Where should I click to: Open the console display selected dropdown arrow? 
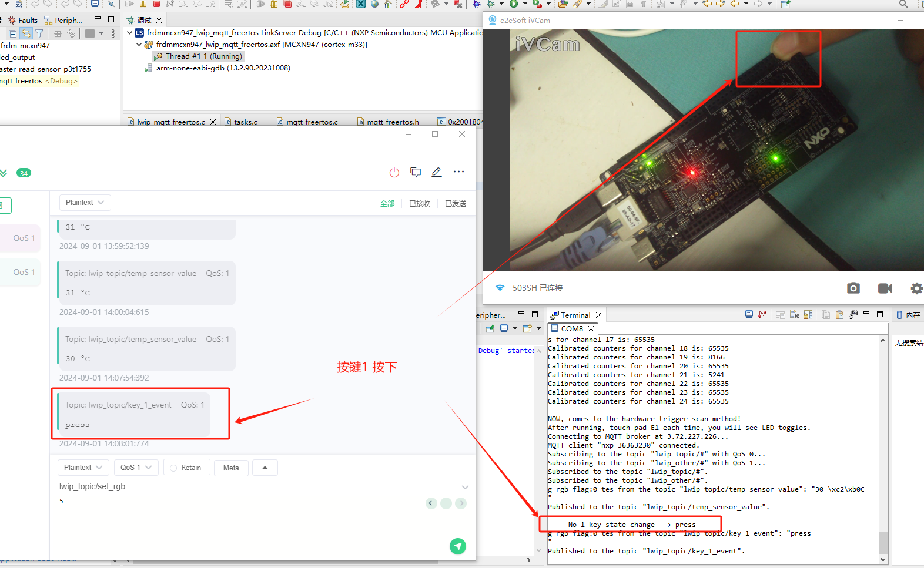(x=515, y=328)
